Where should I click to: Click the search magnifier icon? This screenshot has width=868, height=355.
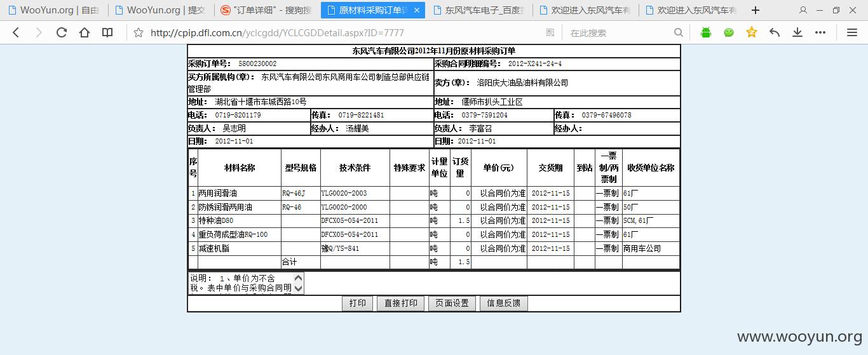(x=679, y=32)
